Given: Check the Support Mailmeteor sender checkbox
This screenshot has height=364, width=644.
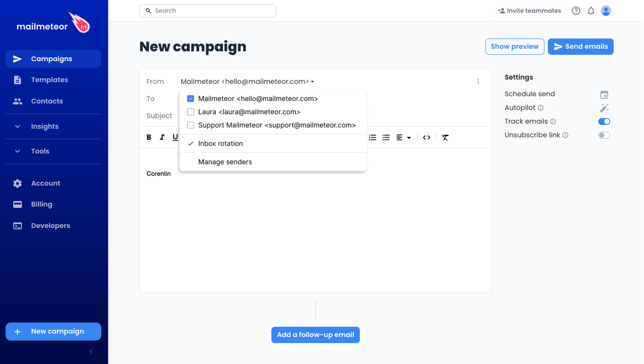Looking at the screenshot, I should tap(191, 125).
